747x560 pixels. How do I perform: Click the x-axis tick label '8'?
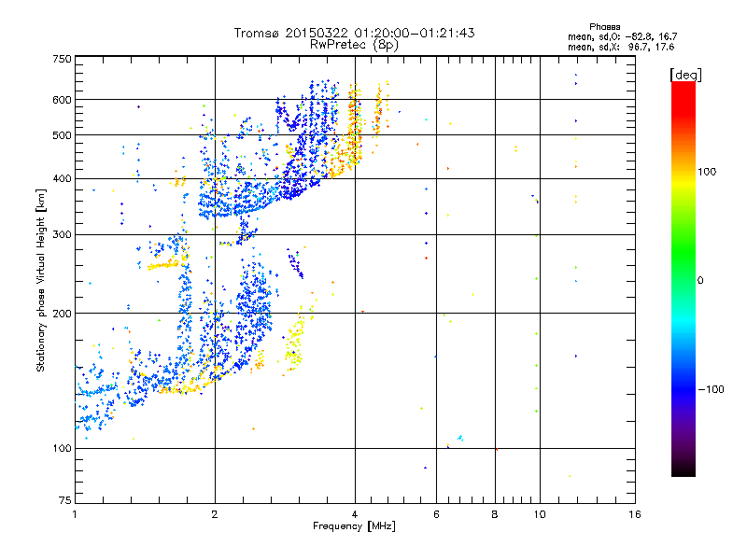click(x=495, y=514)
